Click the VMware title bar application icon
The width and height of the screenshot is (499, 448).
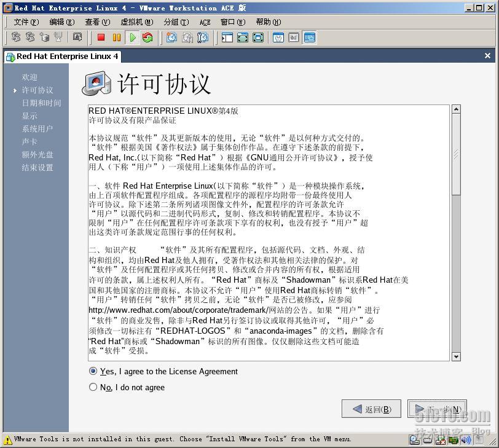coord(7,7)
